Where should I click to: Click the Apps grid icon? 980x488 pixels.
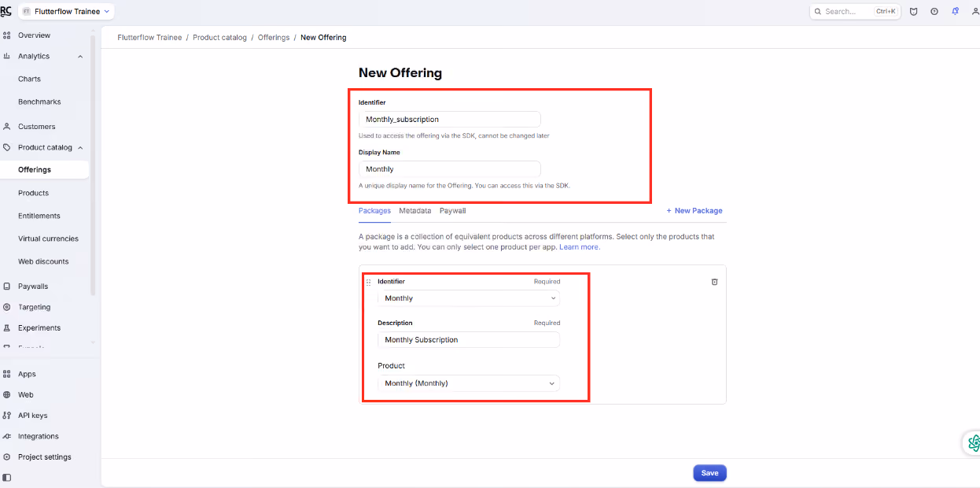7,374
